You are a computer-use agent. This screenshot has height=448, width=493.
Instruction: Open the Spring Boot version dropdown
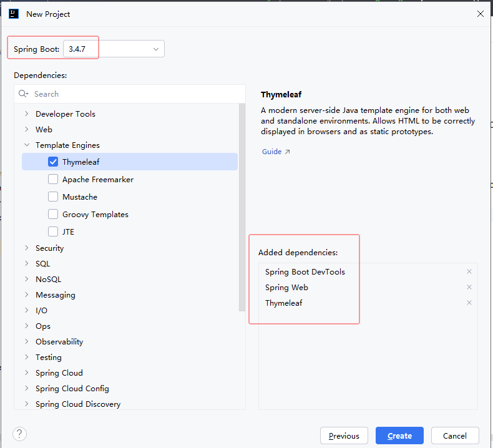pos(114,49)
